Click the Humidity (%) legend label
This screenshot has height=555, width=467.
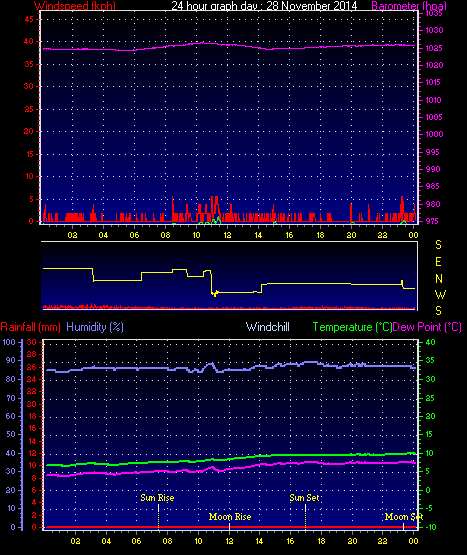pyautogui.click(x=95, y=327)
